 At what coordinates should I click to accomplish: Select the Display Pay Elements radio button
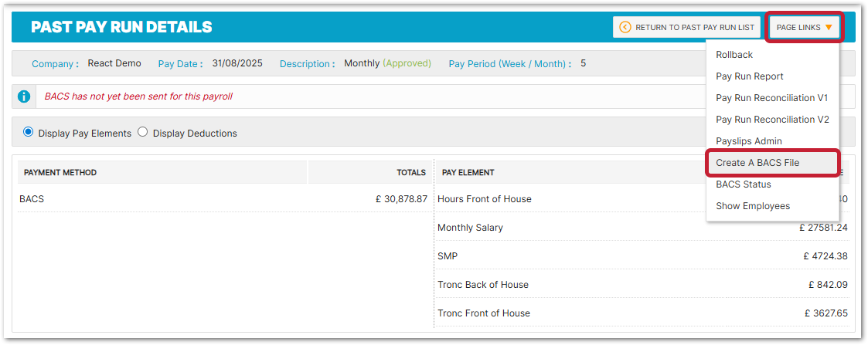(29, 133)
